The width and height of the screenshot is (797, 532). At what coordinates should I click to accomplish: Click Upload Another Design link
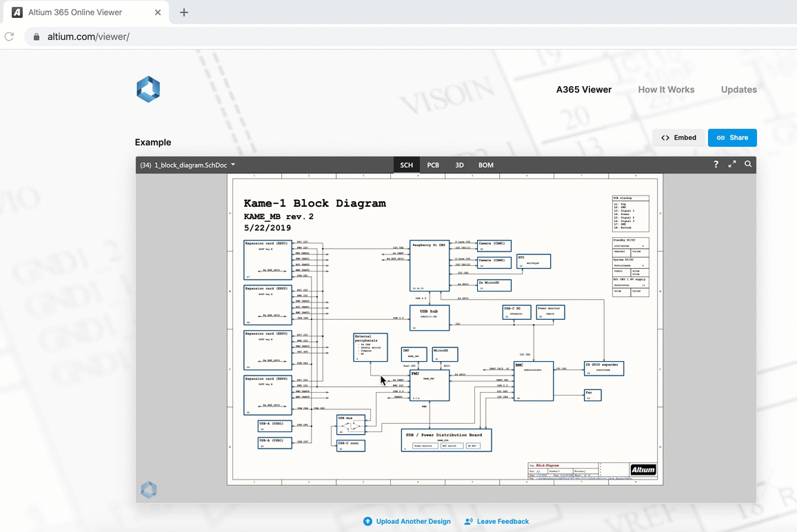pos(407,522)
